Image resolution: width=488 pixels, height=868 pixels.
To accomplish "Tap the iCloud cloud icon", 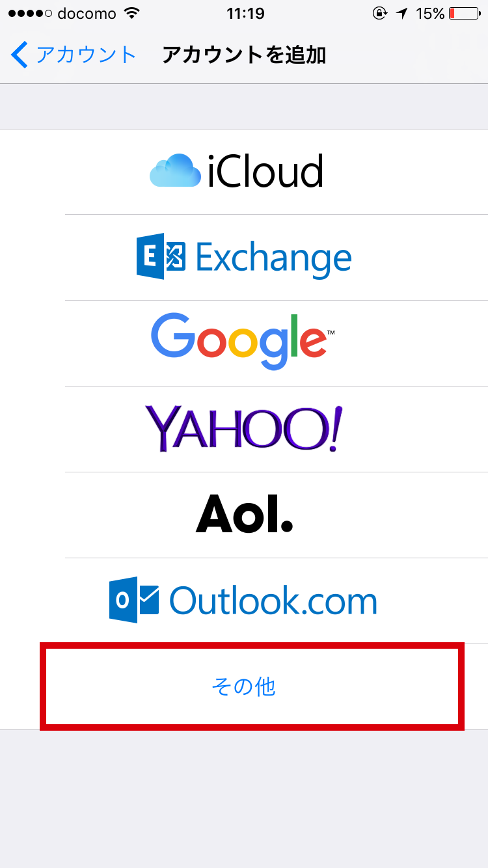I will pyautogui.click(x=175, y=171).
